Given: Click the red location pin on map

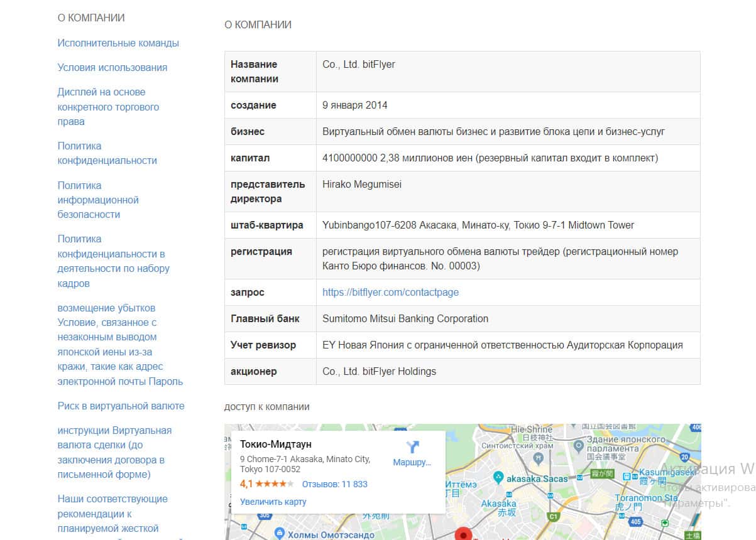Looking at the screenshot, I should click(464, 534).
